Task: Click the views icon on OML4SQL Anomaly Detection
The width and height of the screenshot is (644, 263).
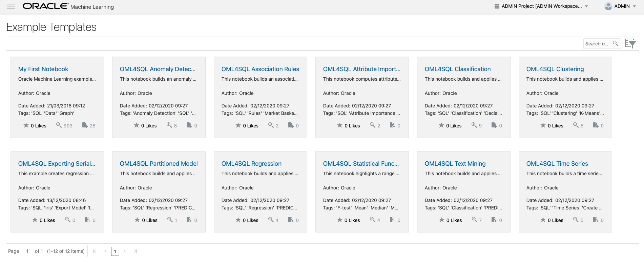Action: (x=169, y=125)
